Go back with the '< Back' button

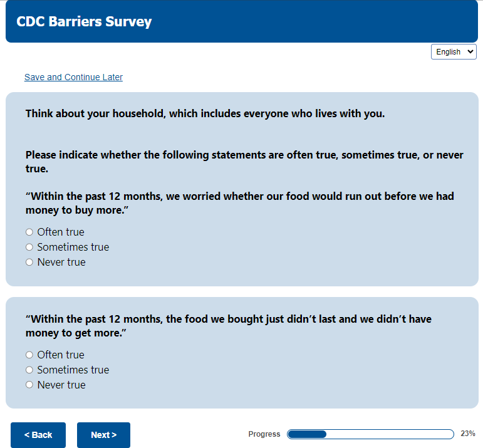[38, 435]
